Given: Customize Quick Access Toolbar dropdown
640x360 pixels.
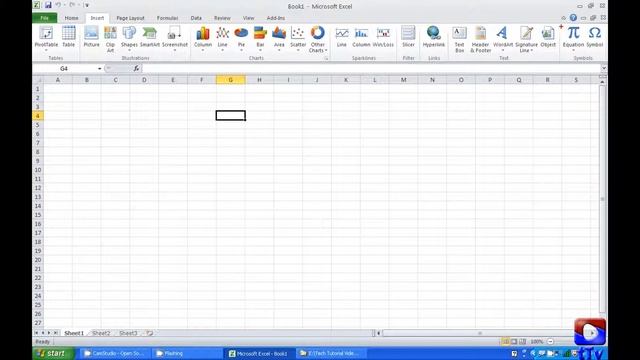Looking at the screenshot, I should 87,5.
